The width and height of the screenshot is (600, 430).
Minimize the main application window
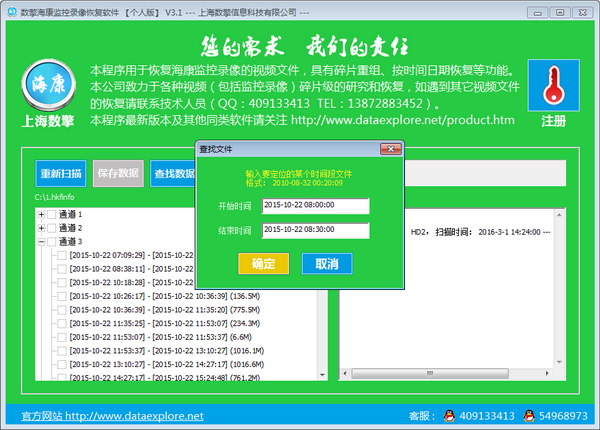(538, 13)
